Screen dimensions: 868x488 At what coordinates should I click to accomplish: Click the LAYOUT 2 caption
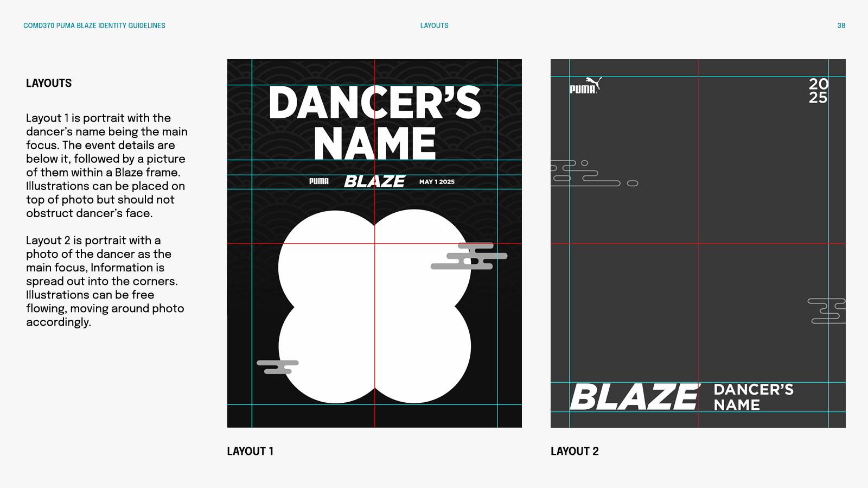(575, 451)
